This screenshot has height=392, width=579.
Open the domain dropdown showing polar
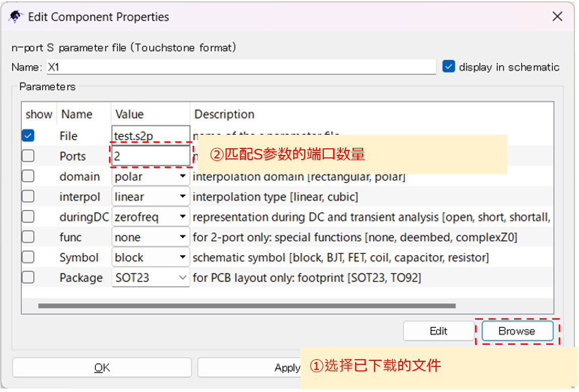(x=183, y=176)
